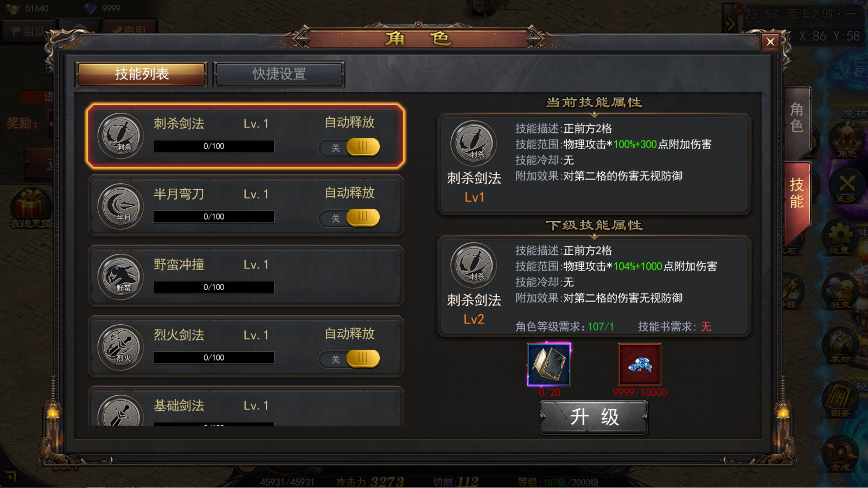The image size is (868, 488).
Task: Open the 设置 gear icon on right sidebar
Action: pyautogui.click(x=840, y=237)
